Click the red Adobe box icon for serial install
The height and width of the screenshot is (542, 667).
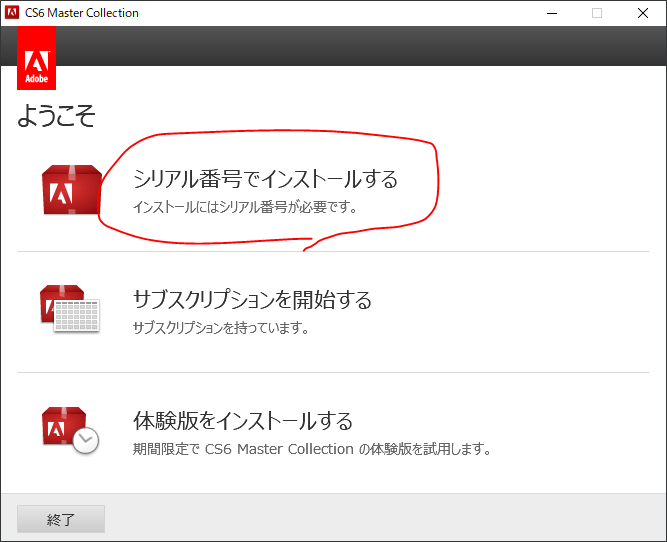[72, 190]
